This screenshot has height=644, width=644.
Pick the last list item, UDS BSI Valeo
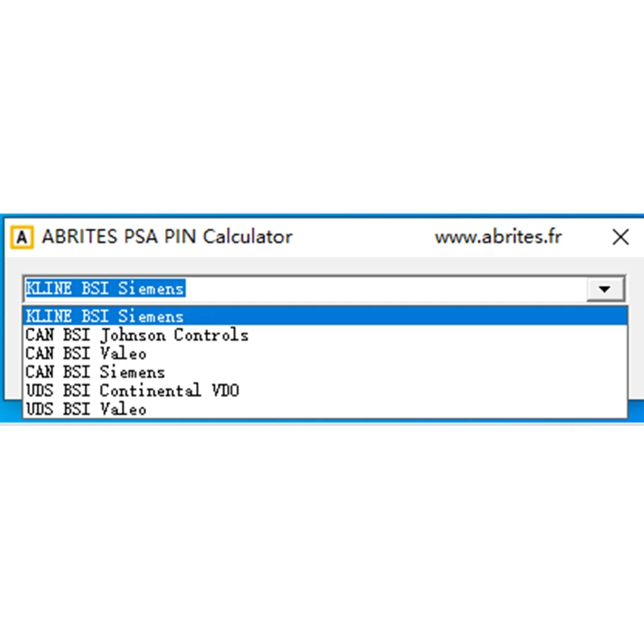(x=325, y=409)
